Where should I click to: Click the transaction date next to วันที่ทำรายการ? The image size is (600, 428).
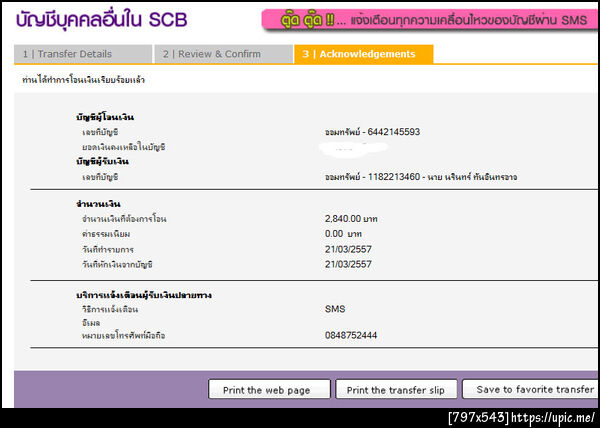[348, 249]
